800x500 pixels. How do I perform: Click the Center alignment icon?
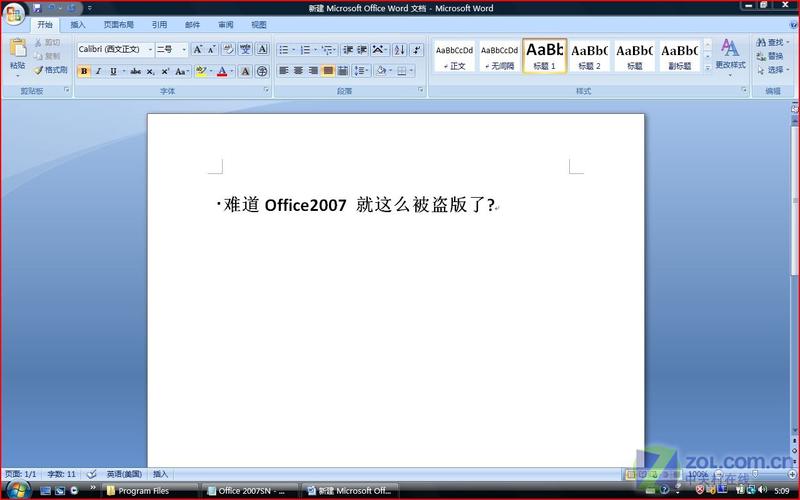[x=298, y=70]
